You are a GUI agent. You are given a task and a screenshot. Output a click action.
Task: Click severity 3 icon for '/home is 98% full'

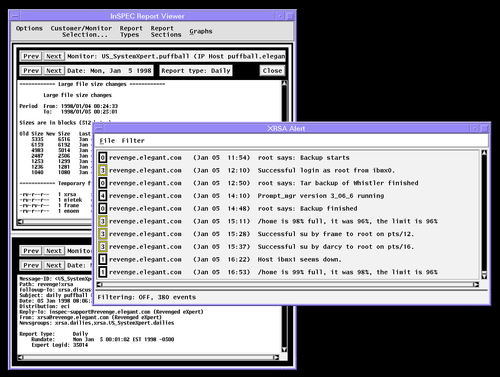103,221
